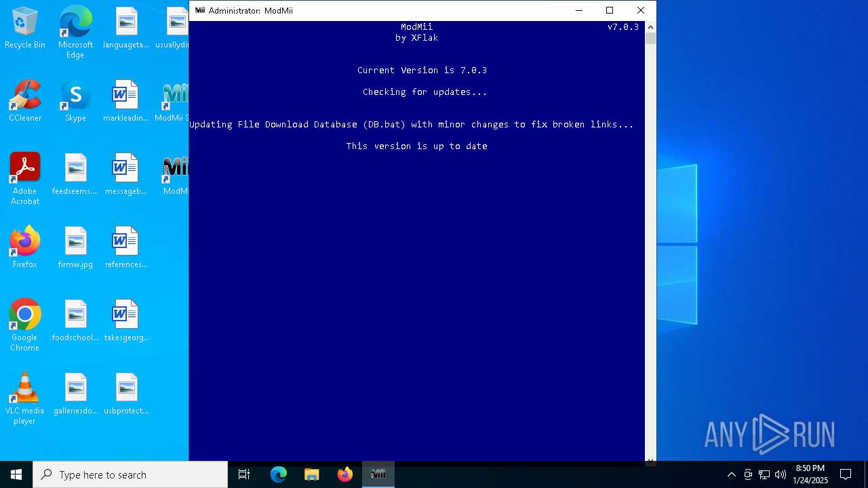This screenshot has width=868, height=488.
Task: Launch Firefox from the desktop
Action: click(25, 248)
